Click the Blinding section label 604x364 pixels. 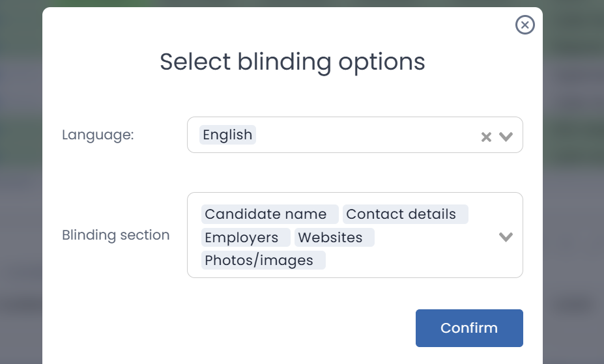pos(116,235)
